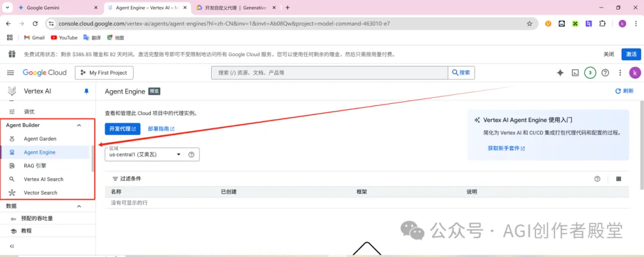
Task: Click the Google Cloud logo
Action: 44,73
